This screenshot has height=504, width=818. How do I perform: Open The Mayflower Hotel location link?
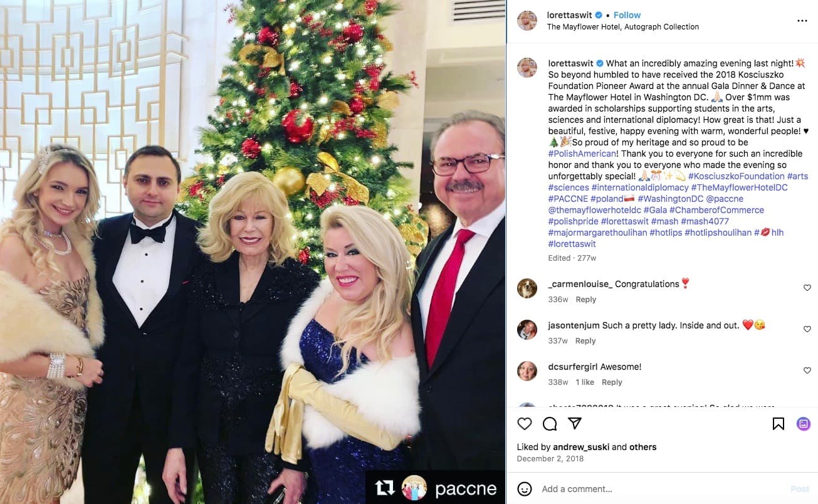pos(623,27)
